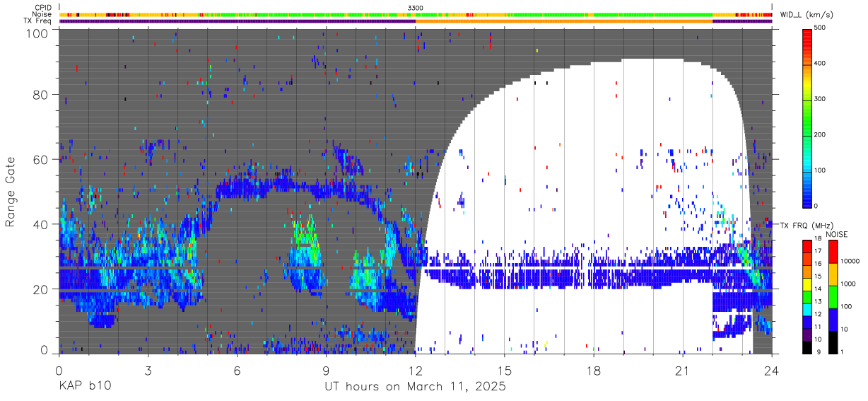Click noise legend label 1
Viewport: 868px width, 401px height.
pos(843,352)
